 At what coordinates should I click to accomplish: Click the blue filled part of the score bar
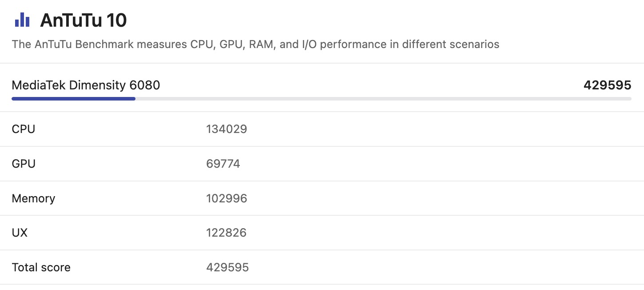click(x=73, y=99)
